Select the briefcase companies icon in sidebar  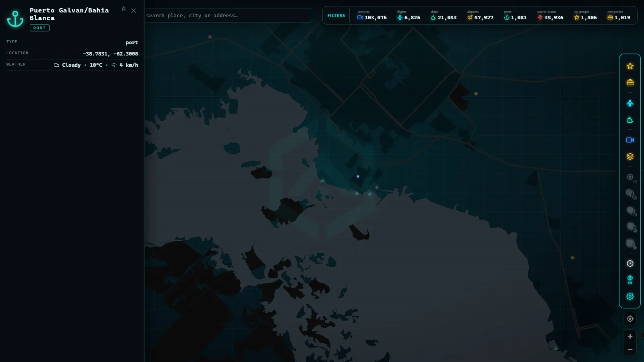(630, 82)
